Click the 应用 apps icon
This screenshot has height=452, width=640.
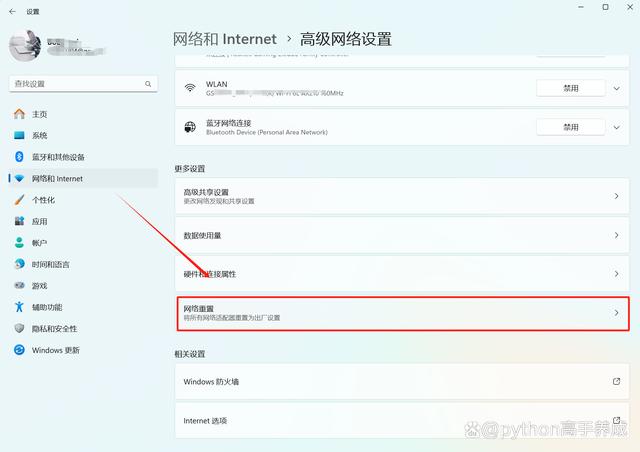click(x=19, y=221)
